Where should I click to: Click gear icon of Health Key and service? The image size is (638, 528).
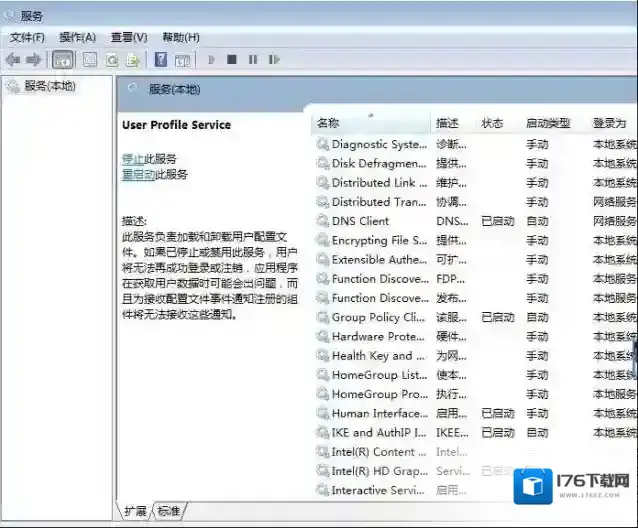323,356
